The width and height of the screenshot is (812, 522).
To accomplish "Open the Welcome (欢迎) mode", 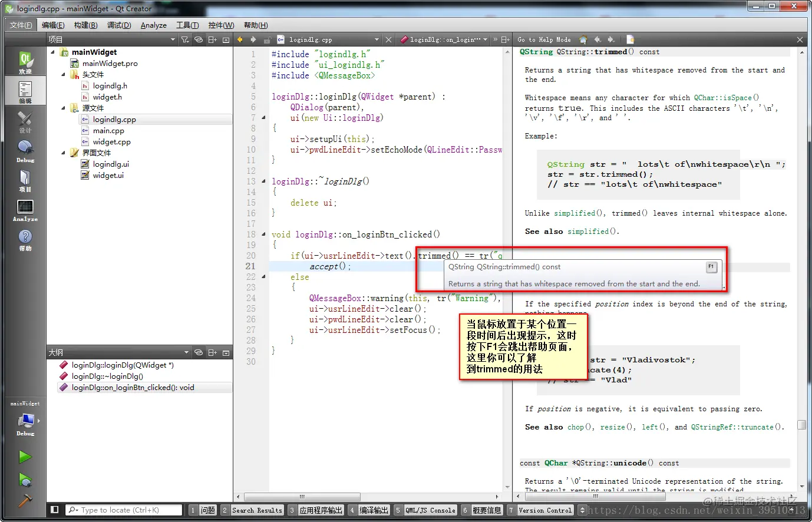I will [25, 62].
